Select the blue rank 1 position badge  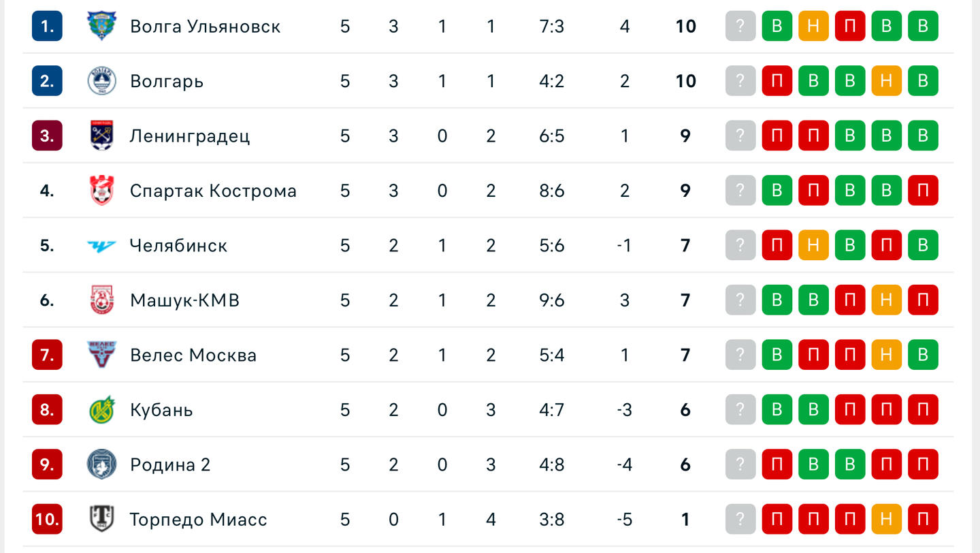point(47,26)
